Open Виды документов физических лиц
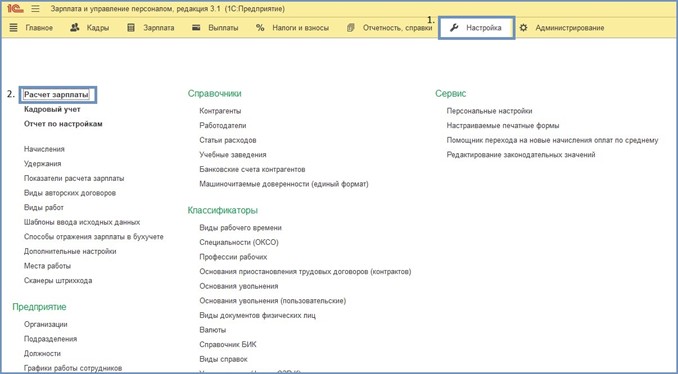This screenshot has height=374, width=678. click(x=257, y=316)
